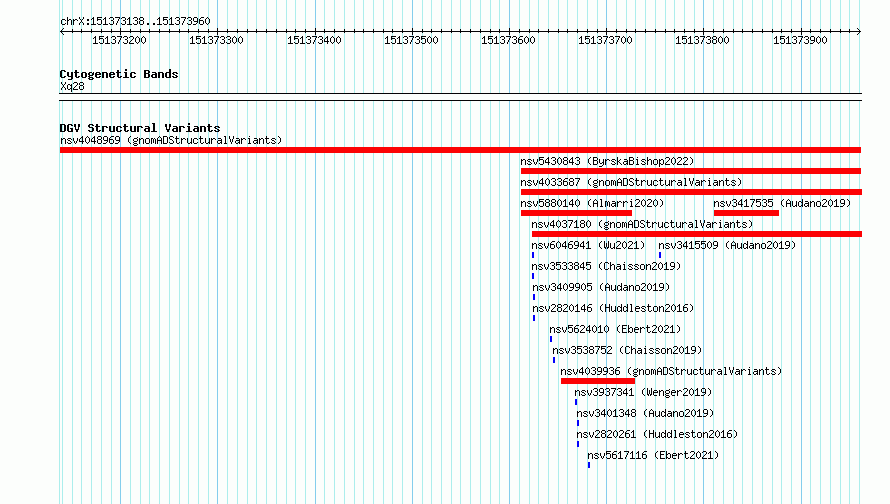Click the nsv4039936 red feature bar
Image resolution: width=890 pixels, height=504 pixels.
point(598,381)
